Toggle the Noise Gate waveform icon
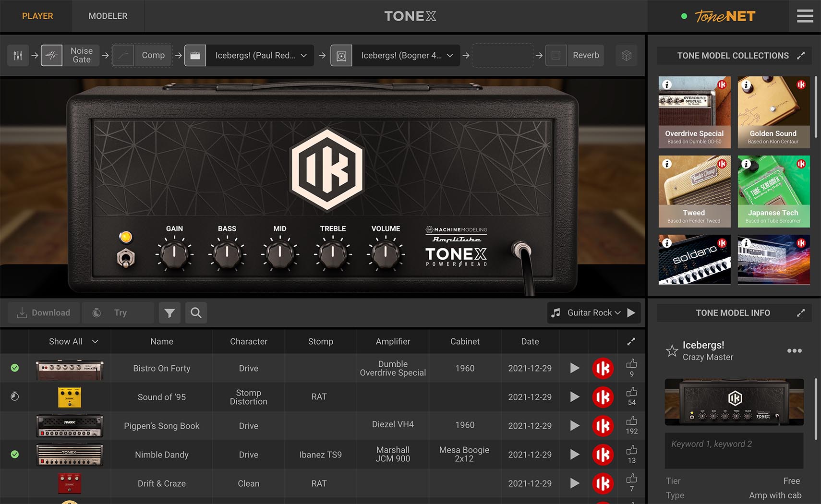Screen dimensions: 821x504 pos(51,56)
